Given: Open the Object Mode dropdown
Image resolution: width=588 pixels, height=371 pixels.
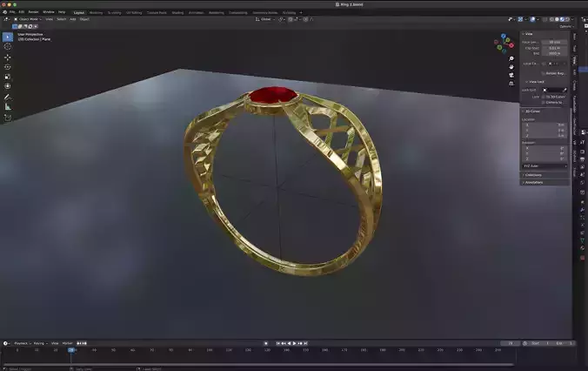Looking at the screenshot, I should [28, 19].
